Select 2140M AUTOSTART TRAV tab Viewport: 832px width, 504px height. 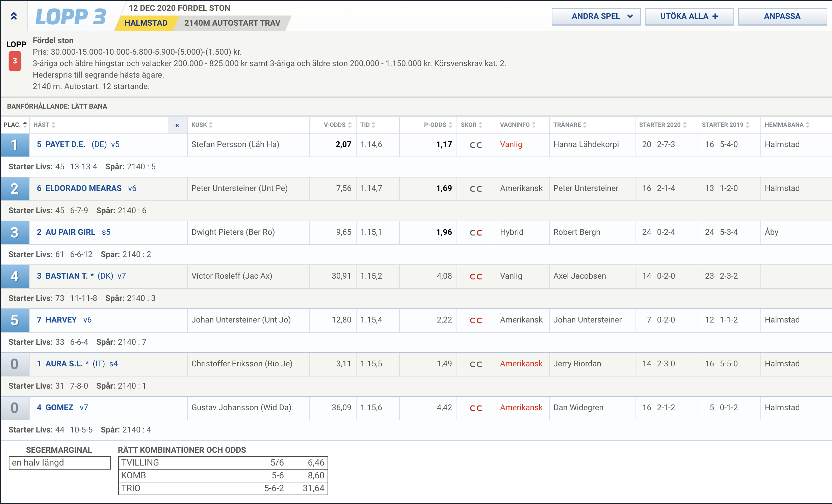tap(232, 23)
